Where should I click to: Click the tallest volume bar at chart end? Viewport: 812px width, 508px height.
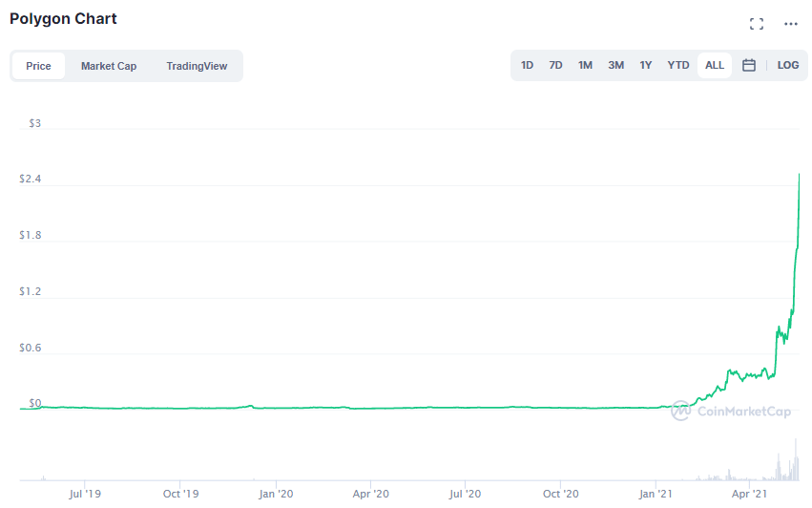pos(796,459)
